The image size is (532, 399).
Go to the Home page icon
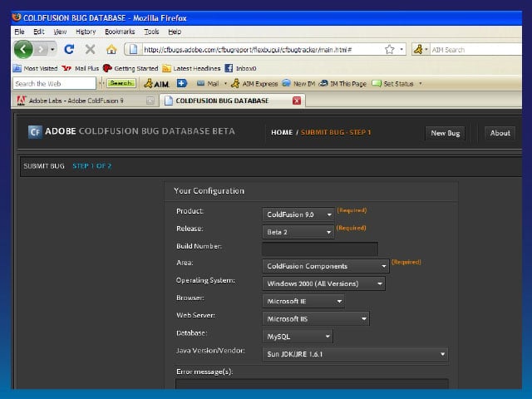click(111, 50)
